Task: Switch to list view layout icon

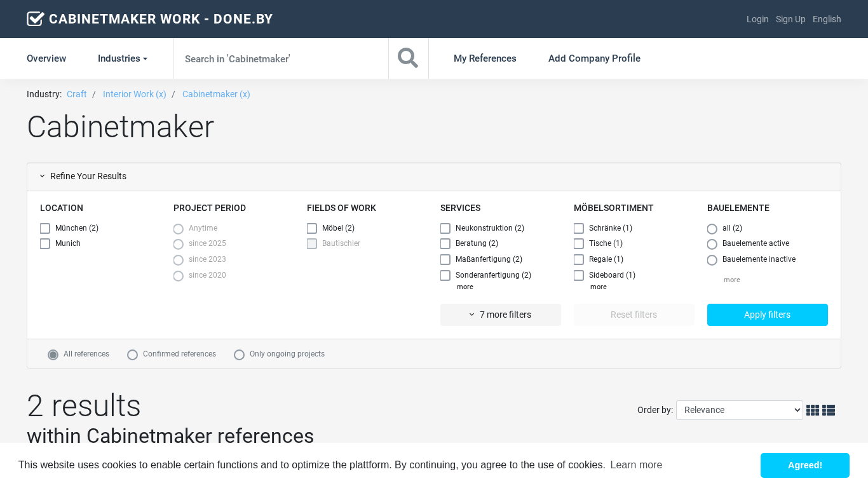Action: (x=828, y=410)
